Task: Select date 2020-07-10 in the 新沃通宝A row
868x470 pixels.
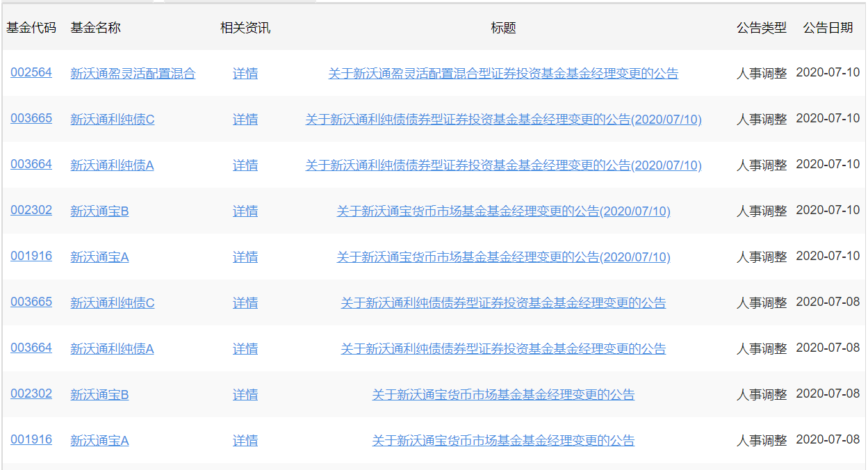Action: 828,256
